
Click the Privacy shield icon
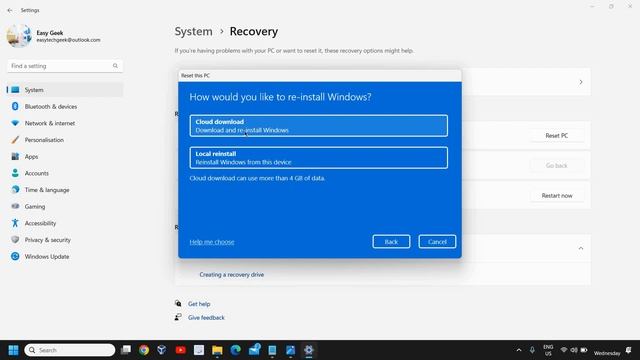(x=15, y=240)
